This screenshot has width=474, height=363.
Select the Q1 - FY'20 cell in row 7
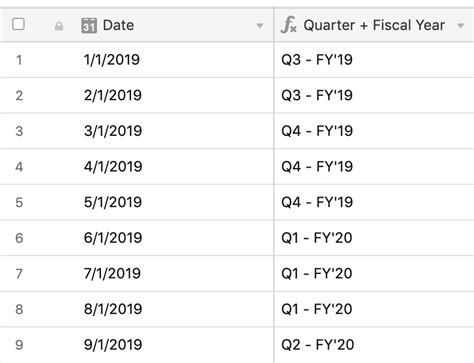click(374, 273)
